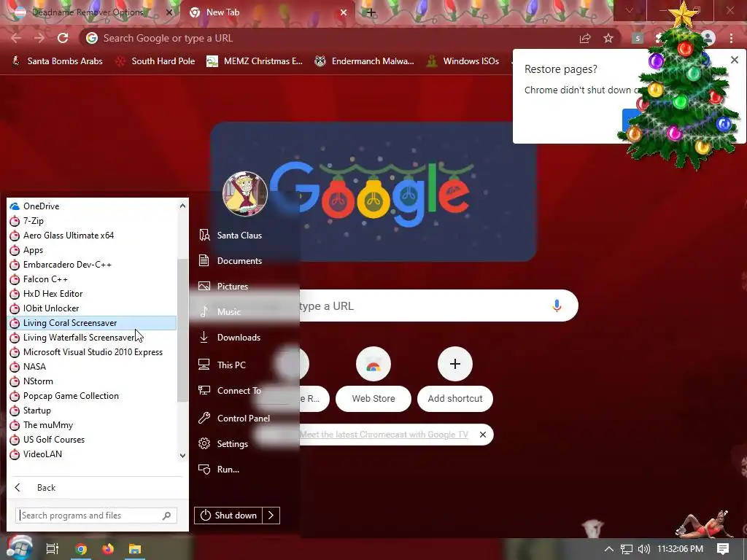Open the network icon in system tray
The image size is (747, 560).
coord(627,549)
